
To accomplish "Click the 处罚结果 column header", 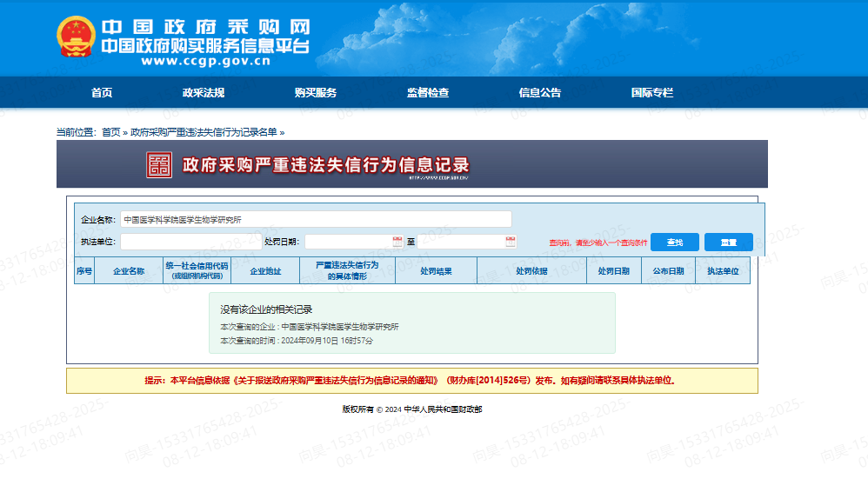I will (x=437, y=271).
